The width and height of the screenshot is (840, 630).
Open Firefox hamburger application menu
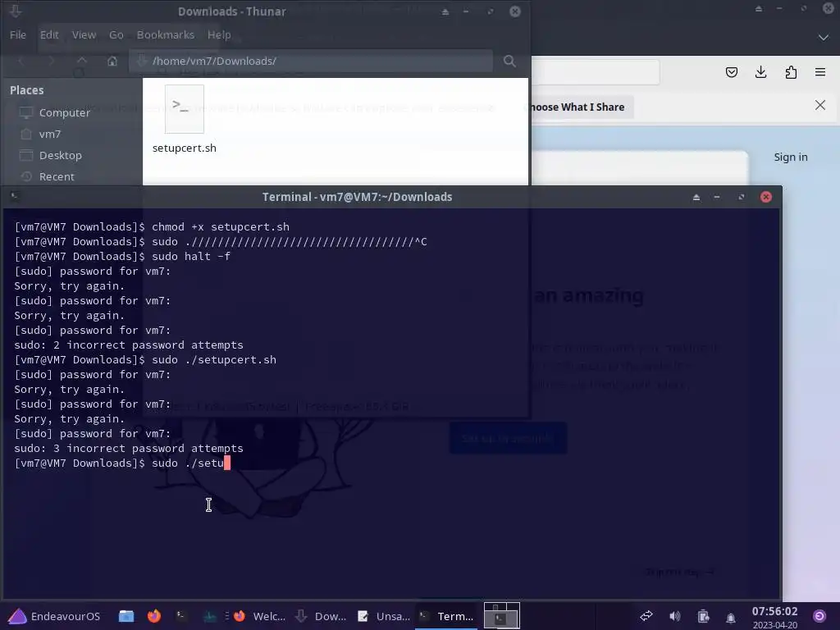(820, 72)
